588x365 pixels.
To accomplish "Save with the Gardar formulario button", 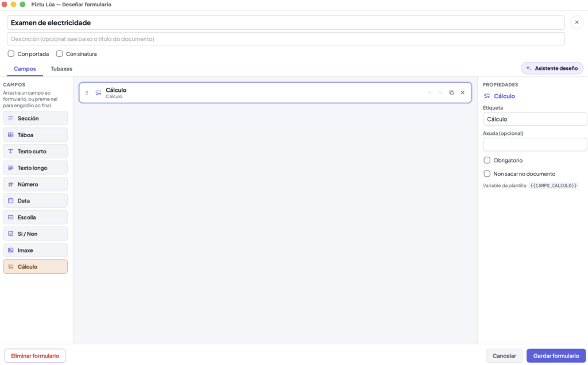I will [556, 356].
